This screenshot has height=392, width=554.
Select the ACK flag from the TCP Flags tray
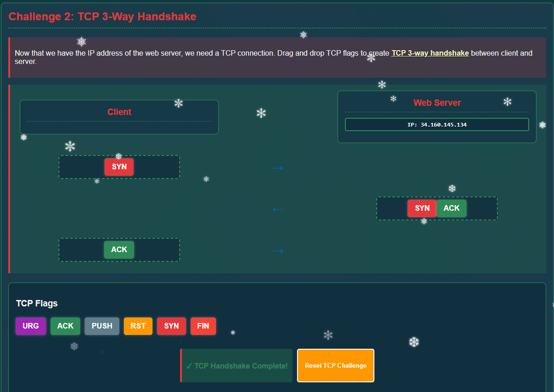[x=65, y=326]
